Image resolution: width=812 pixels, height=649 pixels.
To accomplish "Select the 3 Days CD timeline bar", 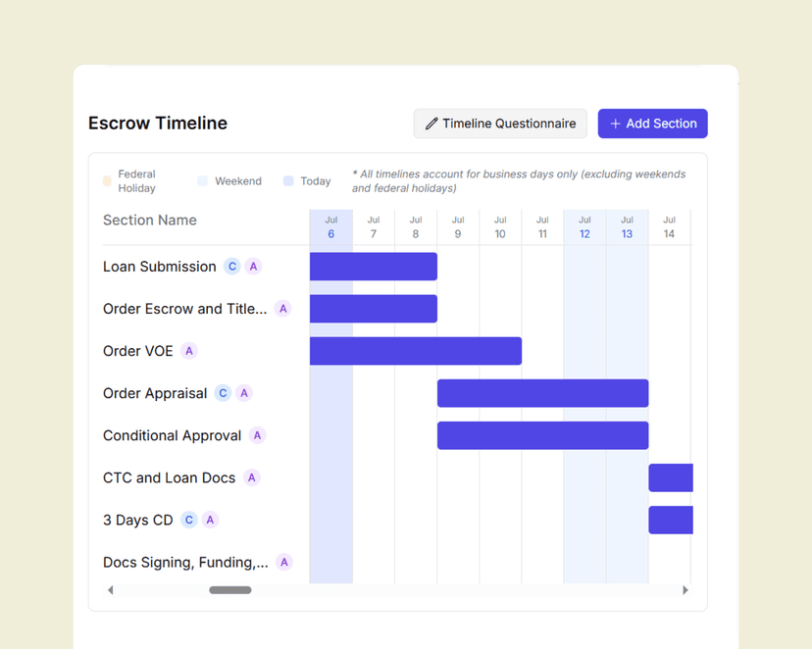I will pyautogui.click(x=671, y=521).
